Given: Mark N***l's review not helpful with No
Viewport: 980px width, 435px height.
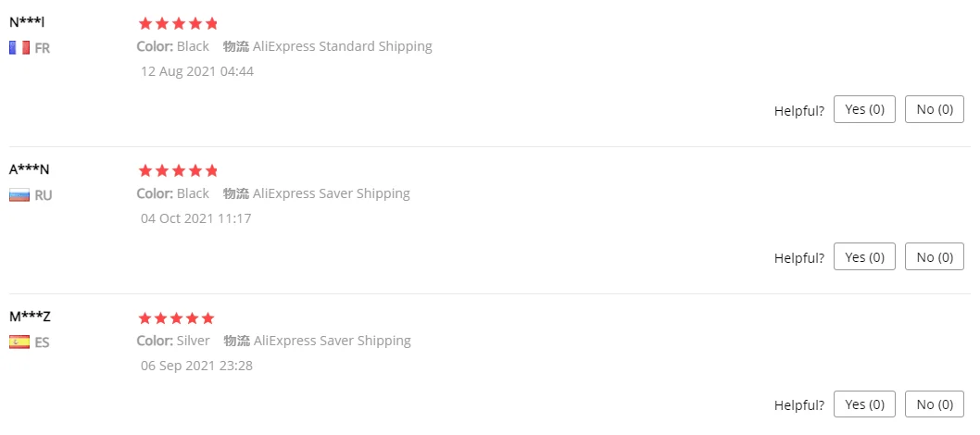Looking at the screenshot, I should pos(934,109).
